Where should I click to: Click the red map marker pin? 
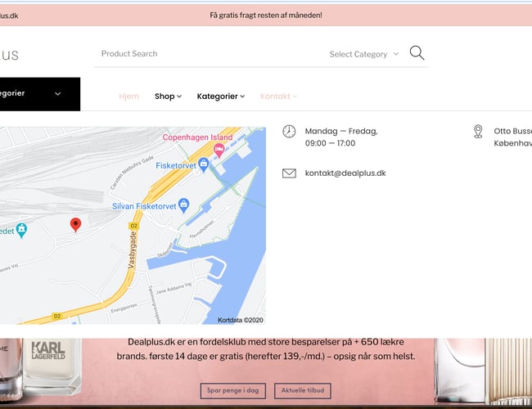coord(75,225)
